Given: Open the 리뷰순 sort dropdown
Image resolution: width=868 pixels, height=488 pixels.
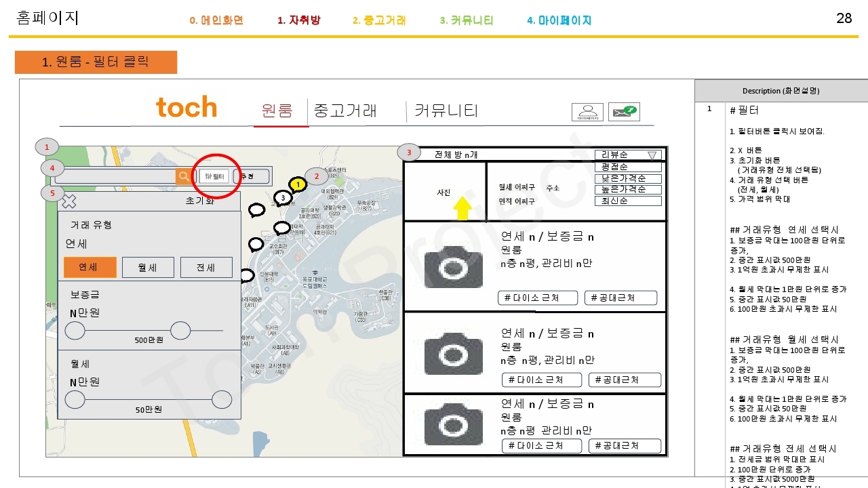Looking at the screenshot, I should click(628, 155).
